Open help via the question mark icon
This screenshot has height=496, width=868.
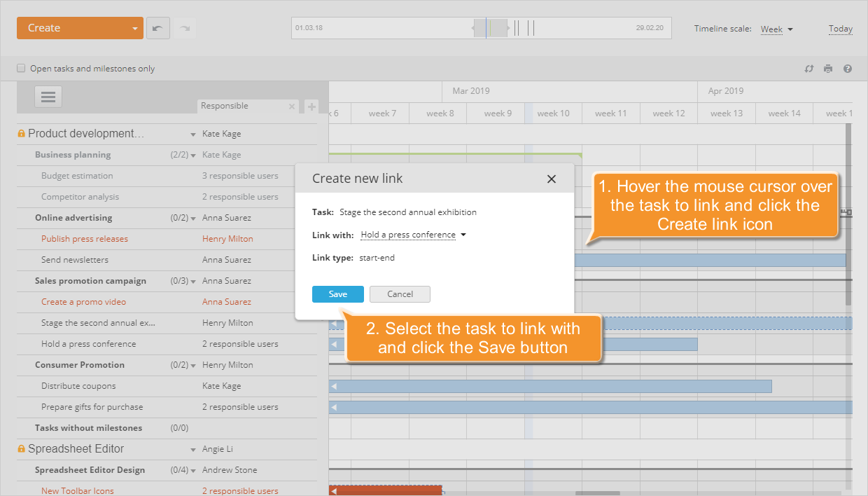tap(848, 69)
